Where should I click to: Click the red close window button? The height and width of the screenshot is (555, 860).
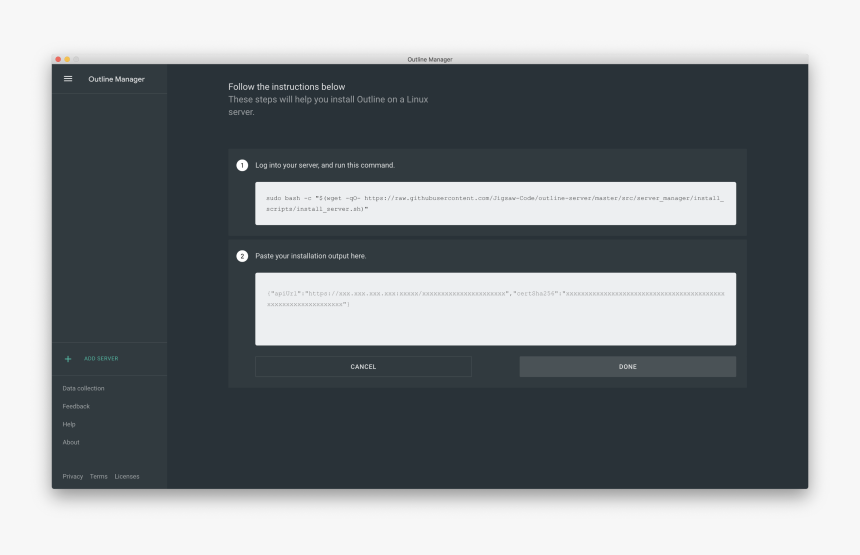pos(58,59)
